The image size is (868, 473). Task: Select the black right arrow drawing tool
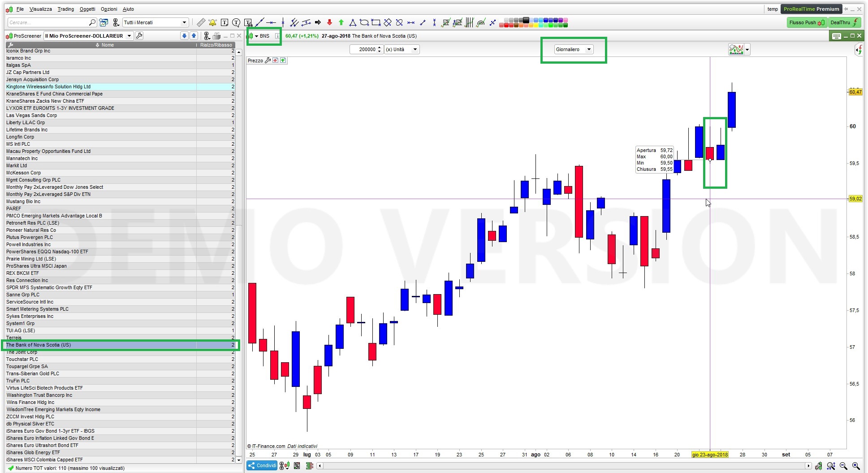pos(318,22)
